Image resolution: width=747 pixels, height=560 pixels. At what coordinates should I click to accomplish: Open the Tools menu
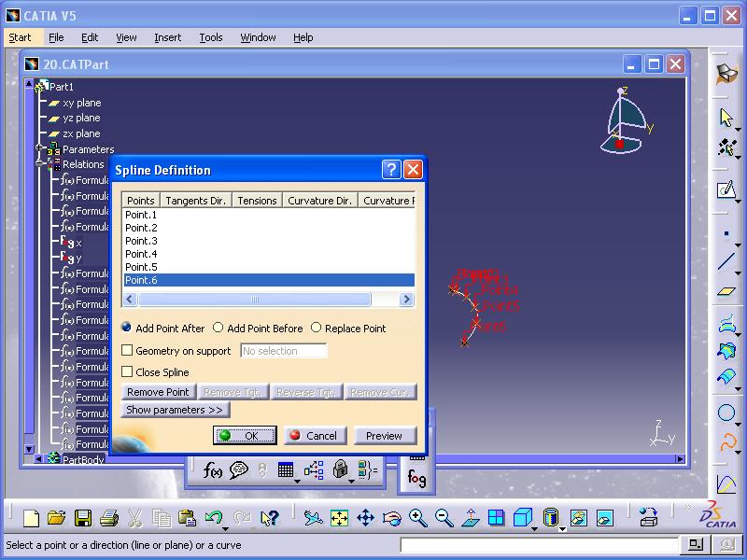(211, 37)
